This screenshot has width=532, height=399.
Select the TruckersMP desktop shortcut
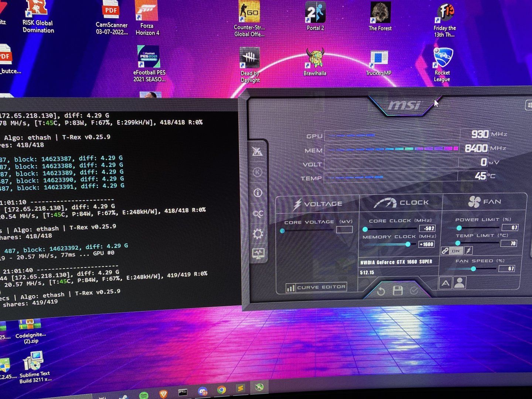pyautogui.click(x=379, y=63)
